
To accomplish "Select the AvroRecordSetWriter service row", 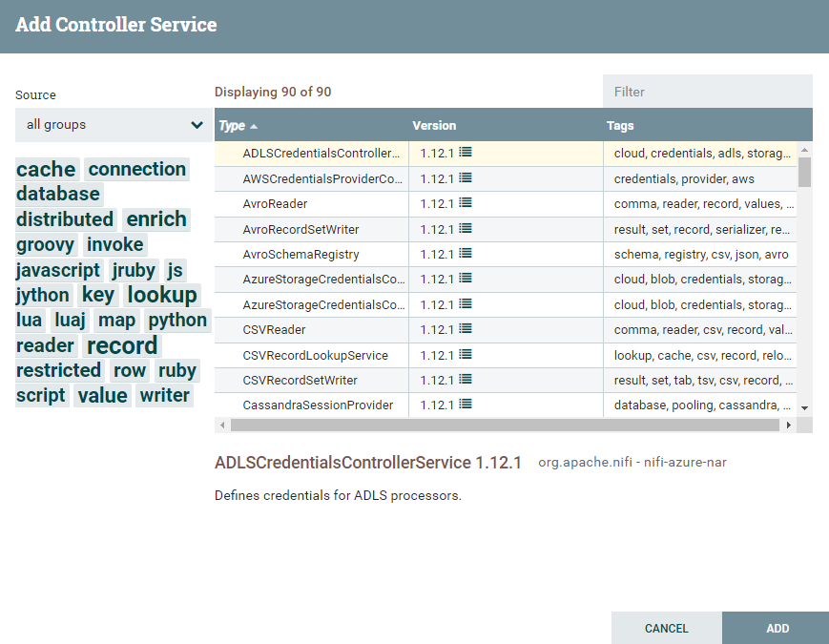I will point(506,229).
